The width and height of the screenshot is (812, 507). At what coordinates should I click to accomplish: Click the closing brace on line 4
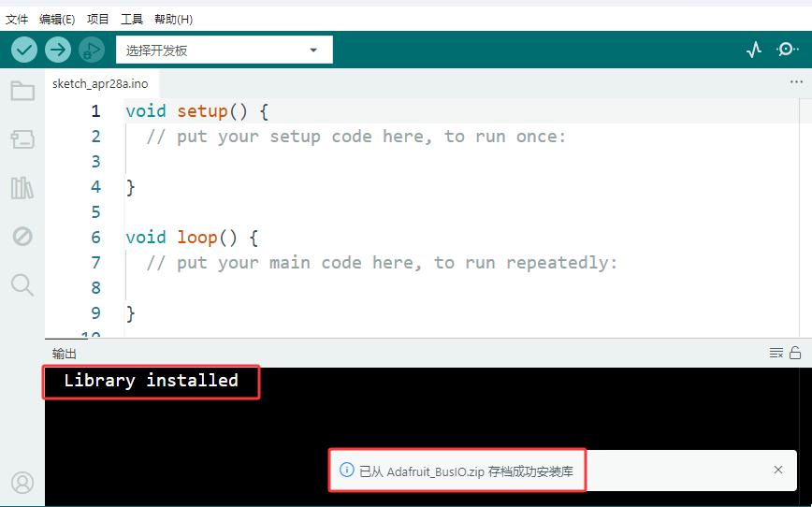pyautogui.click(x=131, y=187)
